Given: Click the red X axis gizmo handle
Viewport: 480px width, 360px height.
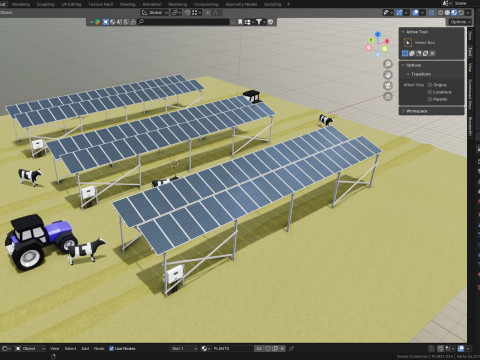Looking at the screenshot, I should tap(387, 41).
